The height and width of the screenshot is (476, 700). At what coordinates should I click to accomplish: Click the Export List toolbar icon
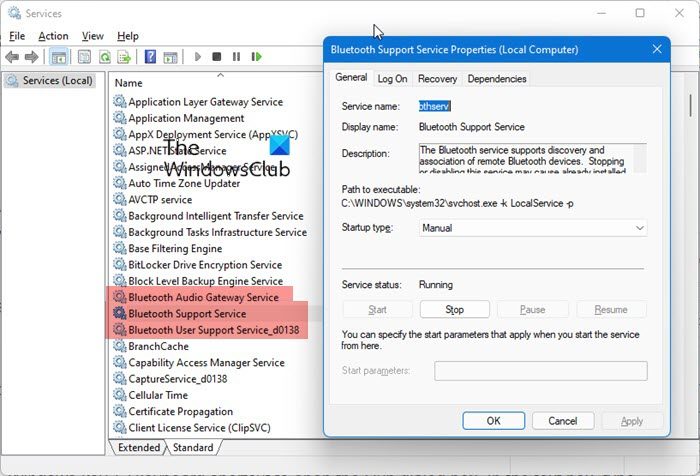click(x=124, y=57)
